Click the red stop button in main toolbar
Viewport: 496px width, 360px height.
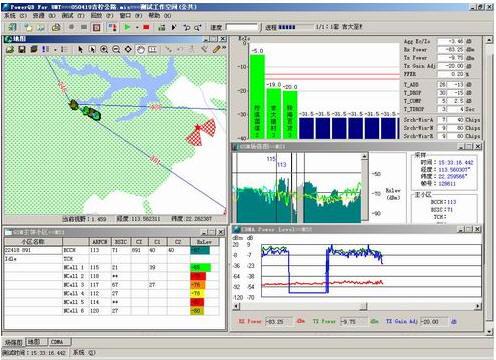(146, 27)
